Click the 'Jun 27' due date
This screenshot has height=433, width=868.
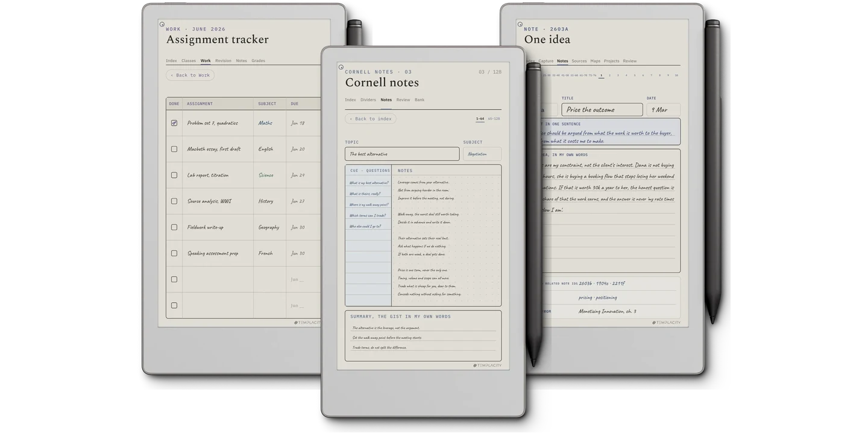click(298, 201)
